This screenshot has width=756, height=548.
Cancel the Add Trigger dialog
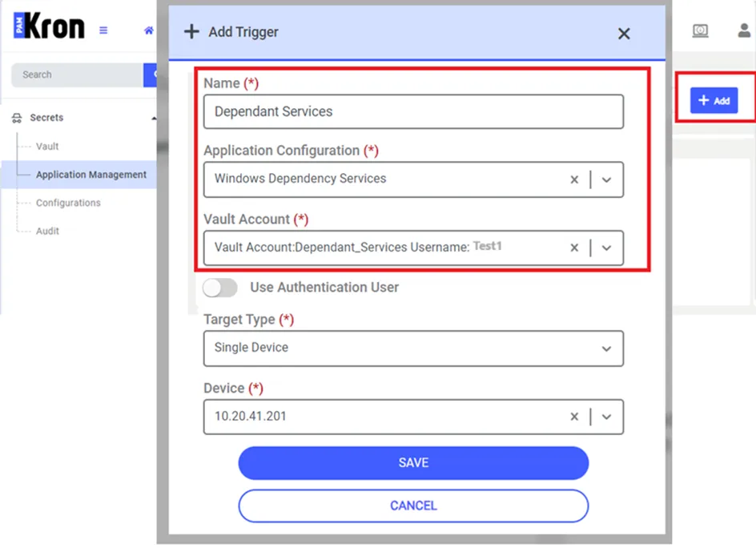(413, 506)
